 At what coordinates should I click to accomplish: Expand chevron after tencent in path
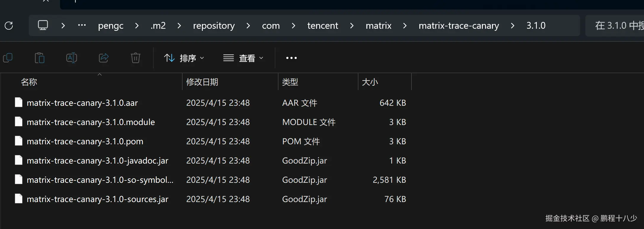coord(352,26)
